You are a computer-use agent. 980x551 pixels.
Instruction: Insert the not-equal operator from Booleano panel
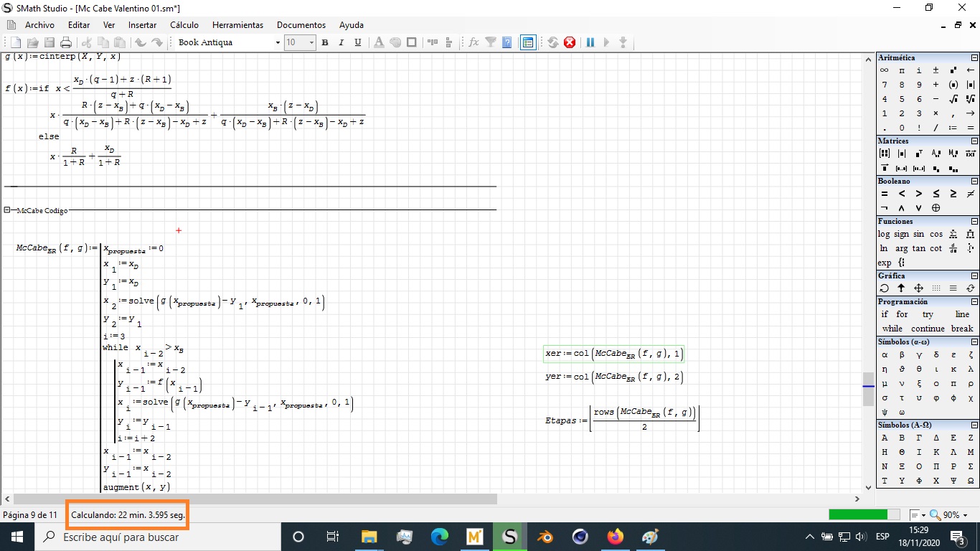click(971, 194)
